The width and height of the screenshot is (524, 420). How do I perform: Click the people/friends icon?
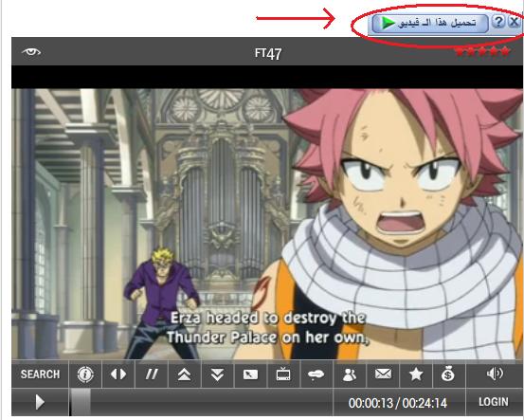pos(350,374)
